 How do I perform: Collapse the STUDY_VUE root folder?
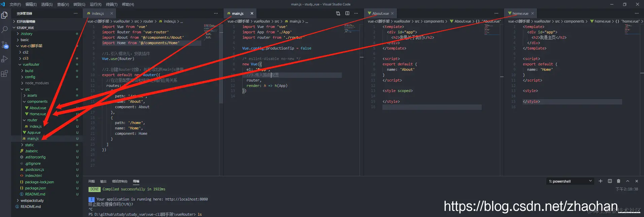[x=47, y=28]
